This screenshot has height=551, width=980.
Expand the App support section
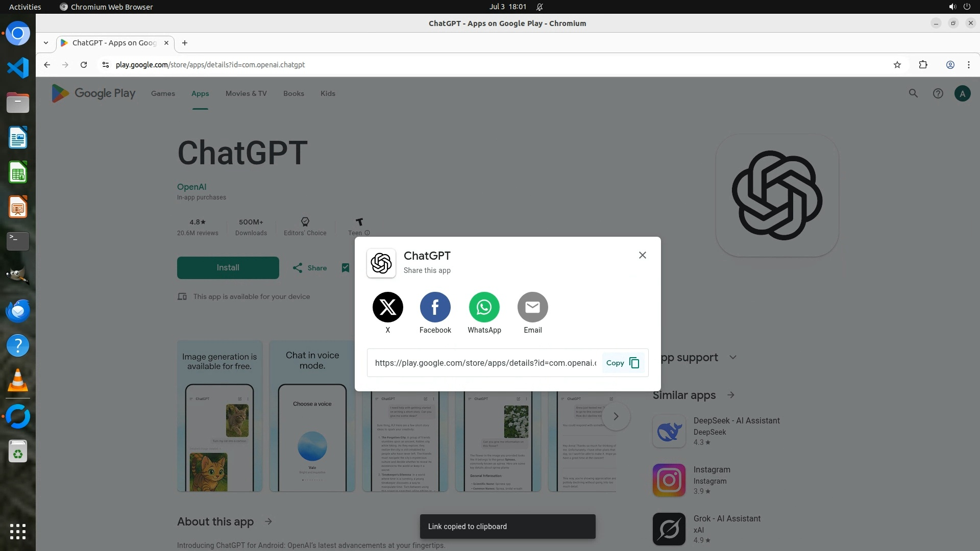(733, 357)
